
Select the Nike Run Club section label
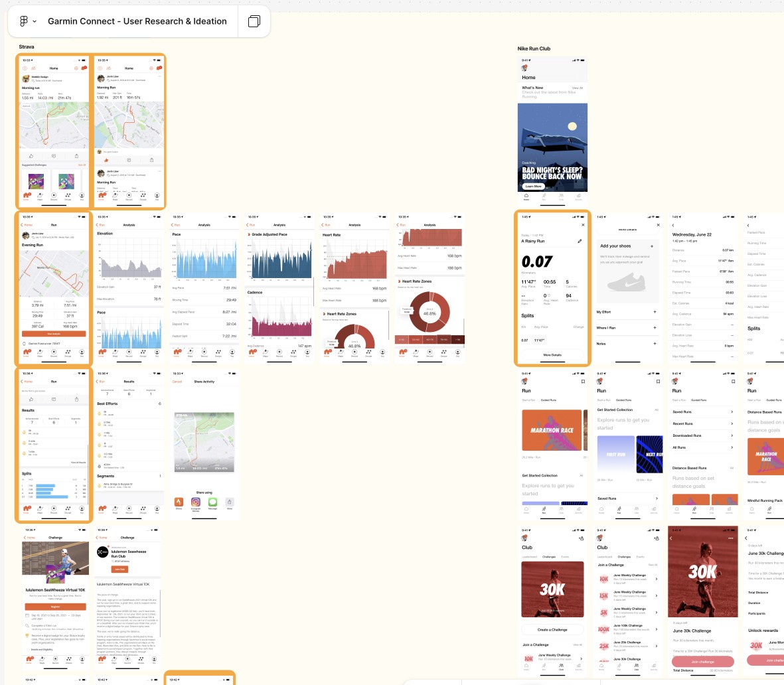tap(534, 48)
